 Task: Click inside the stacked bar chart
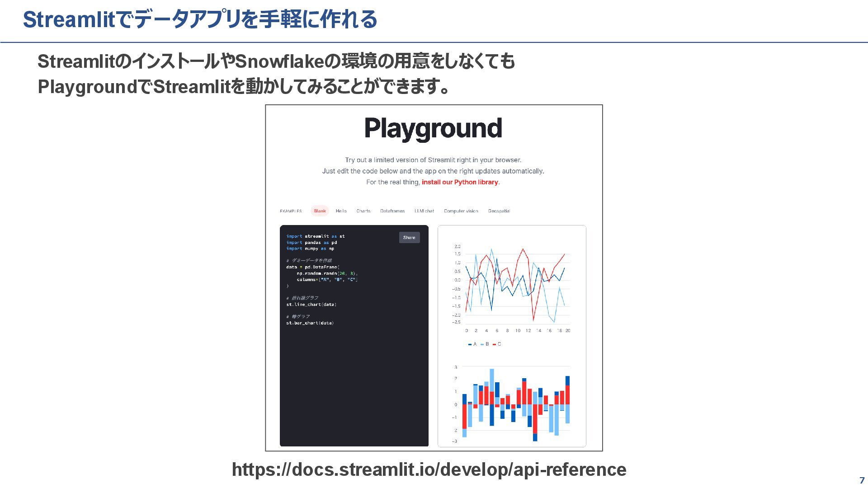coord(515,404)
